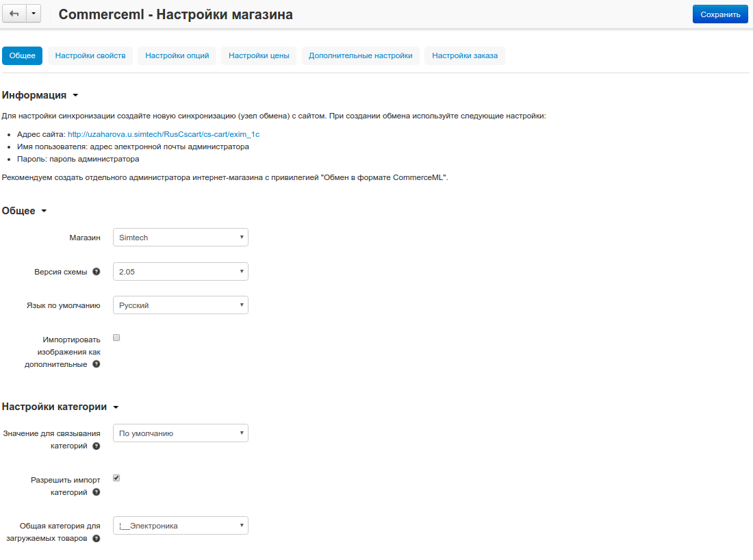Show help tooltip for Версия схемы
The width and height of the screenshot is (753, 560).
point(97,271)
